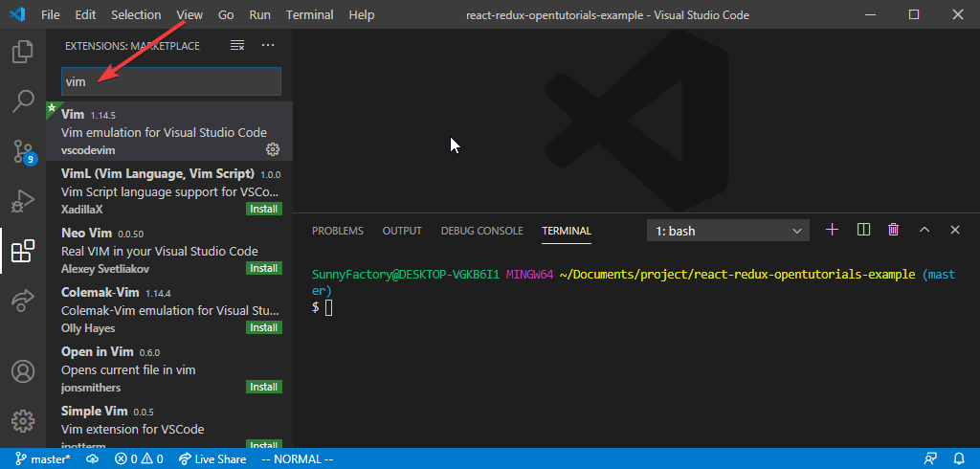Switch to the PROBLEMS tab

tap(338, 231)
